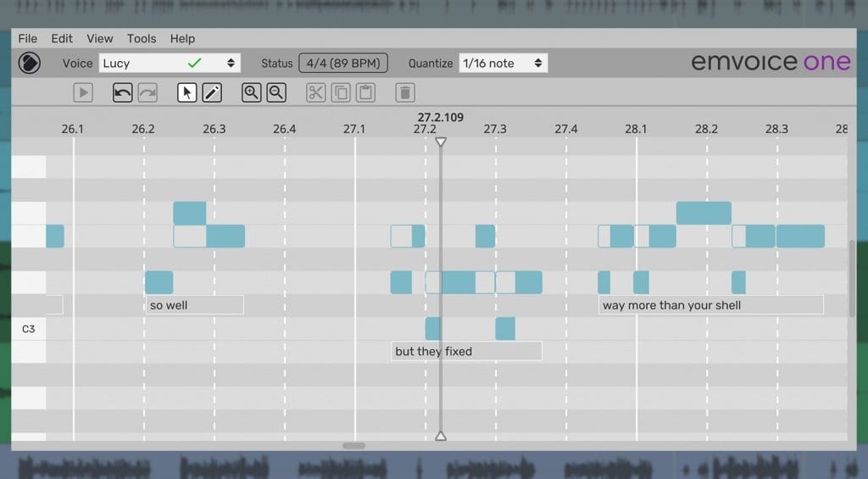Redo the last undone action
868x479 pixels.
[147, 92]
